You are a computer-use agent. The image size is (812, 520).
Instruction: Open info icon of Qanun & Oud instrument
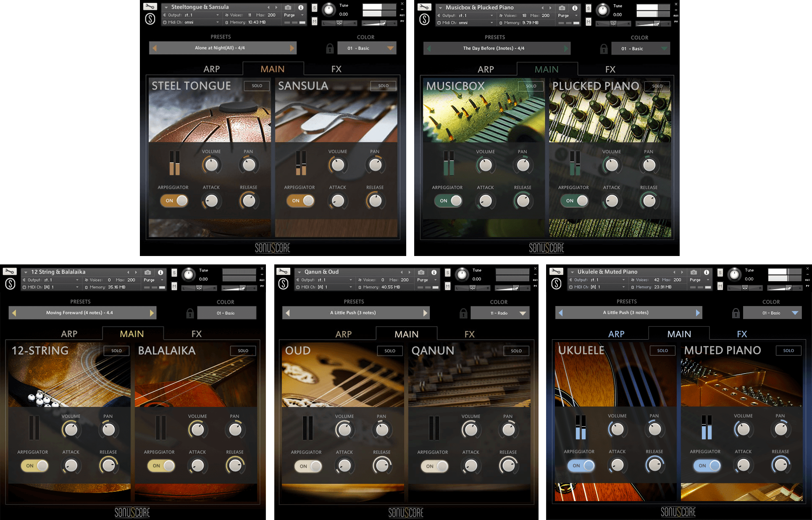(434, 272)
